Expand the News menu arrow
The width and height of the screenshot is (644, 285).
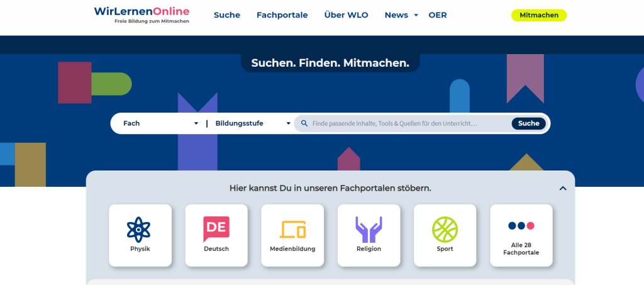416,16
